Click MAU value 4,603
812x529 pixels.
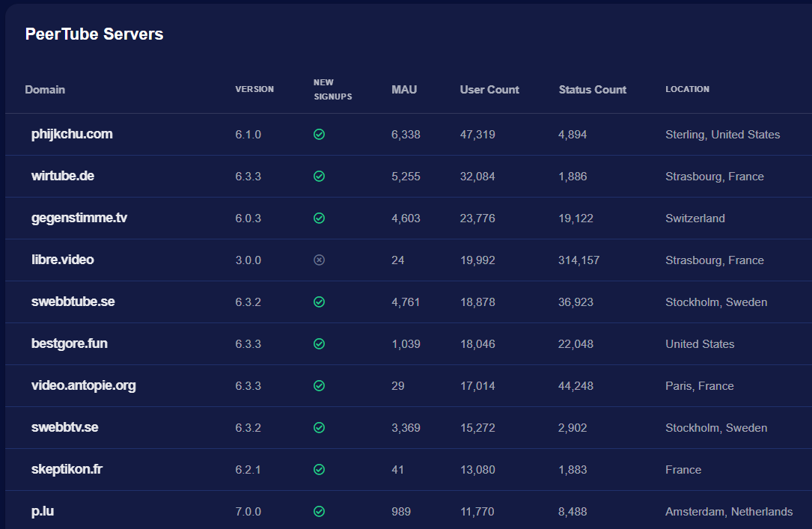pos(406,218)
